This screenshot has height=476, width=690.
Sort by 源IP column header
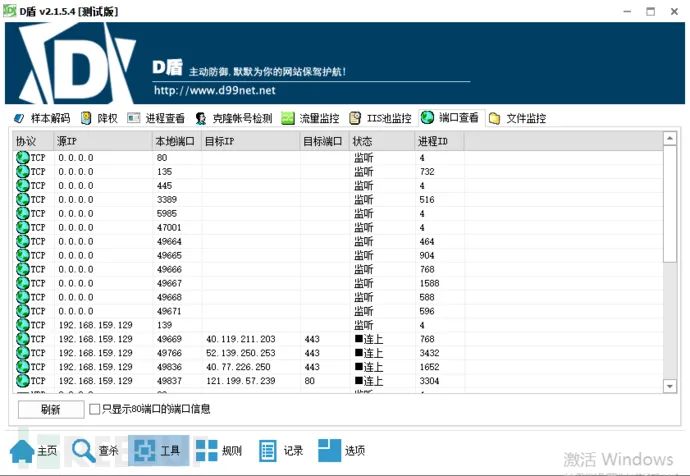(103, 141)
